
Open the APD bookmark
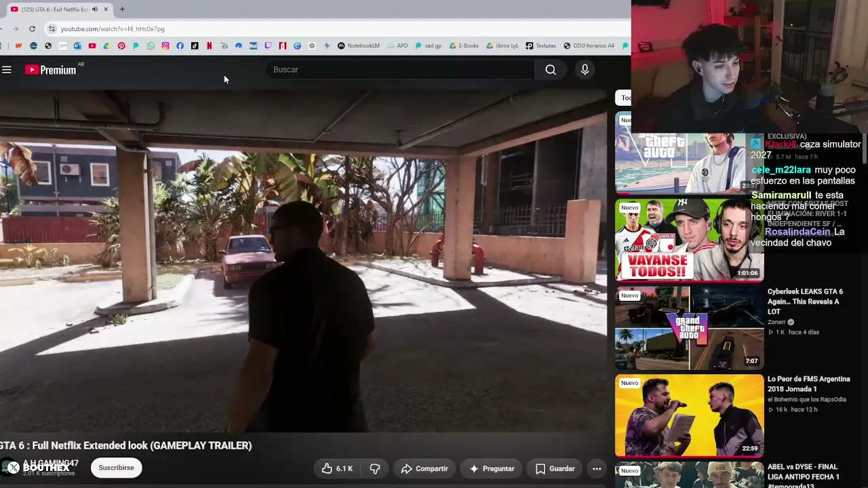pos(398,45)
